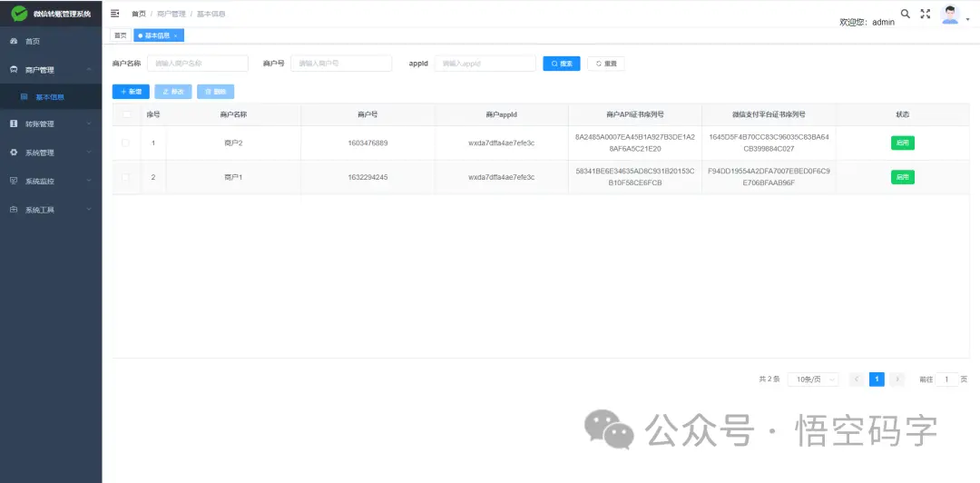This screenshot has width=980, height=483.
Task: Click the 系统管理 gear icon
Action: pyautogui.click(x=14, y=153)
